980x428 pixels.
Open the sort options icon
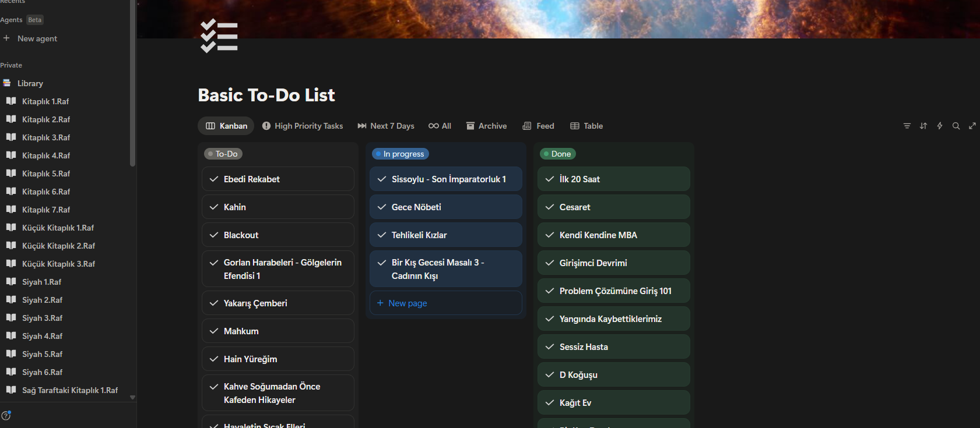pos(923,126)
